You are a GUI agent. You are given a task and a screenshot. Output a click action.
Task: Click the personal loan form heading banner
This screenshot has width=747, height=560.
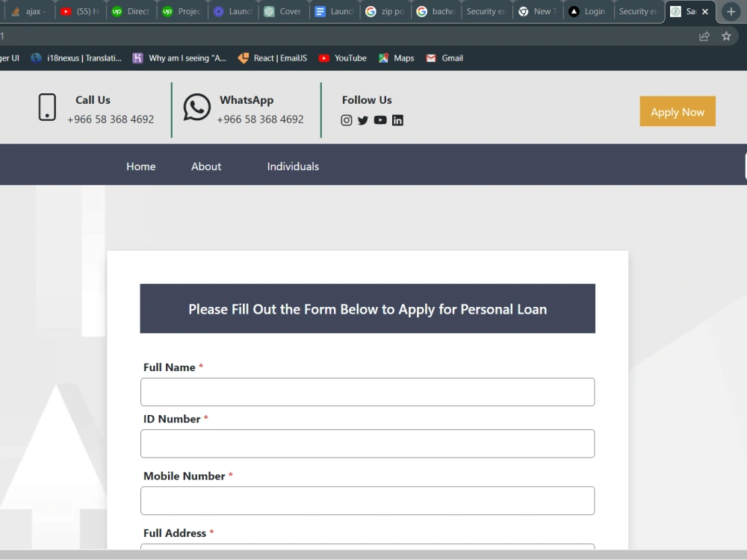coord(368,308)
